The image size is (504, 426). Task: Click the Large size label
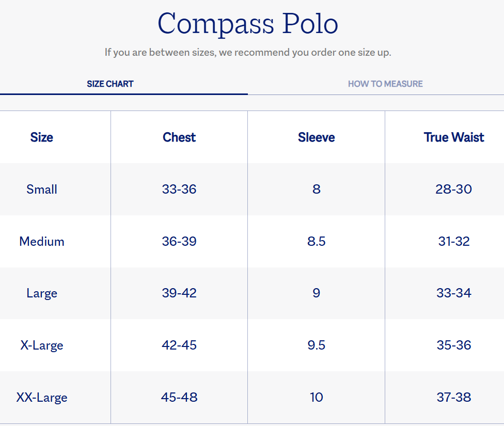point(41,293)
